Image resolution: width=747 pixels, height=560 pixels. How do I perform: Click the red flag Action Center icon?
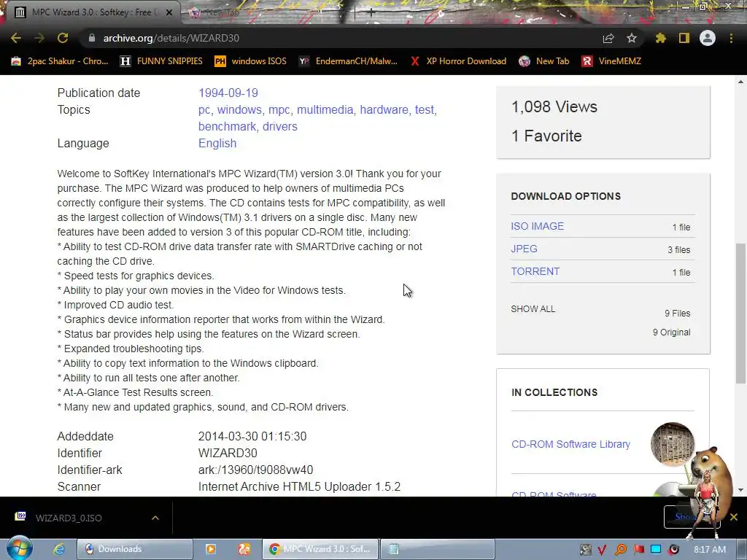[638, 550]
